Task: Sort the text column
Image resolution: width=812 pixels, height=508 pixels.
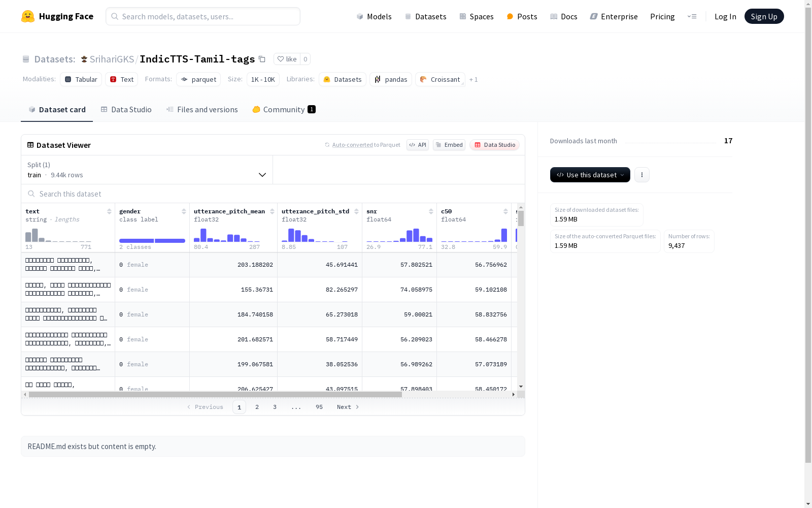Action: (x=109, y=211)
